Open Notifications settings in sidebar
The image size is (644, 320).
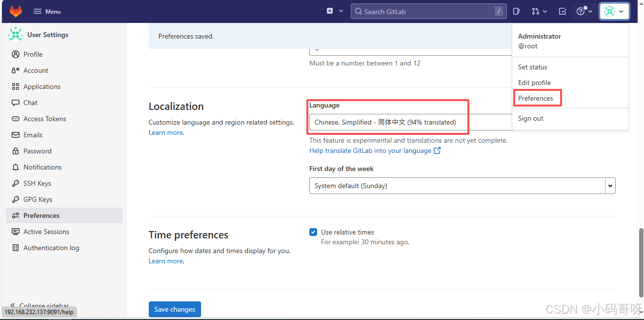[x=64, y=167]
